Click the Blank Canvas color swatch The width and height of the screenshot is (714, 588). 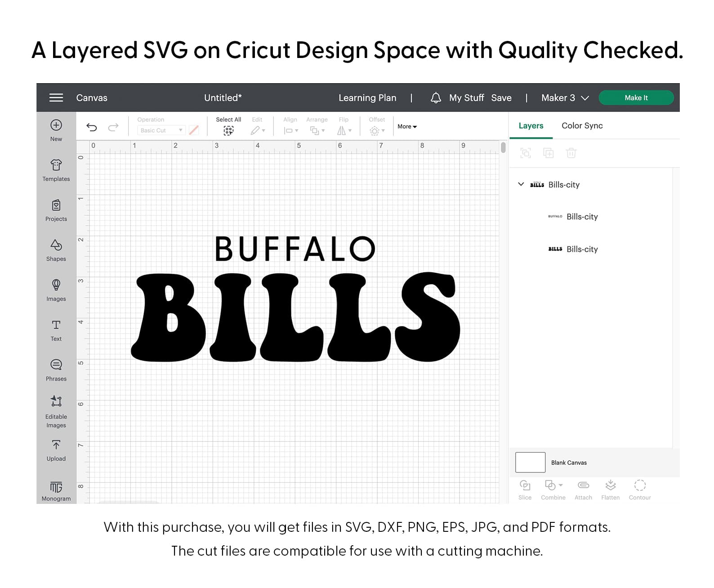tap(530, 463)
